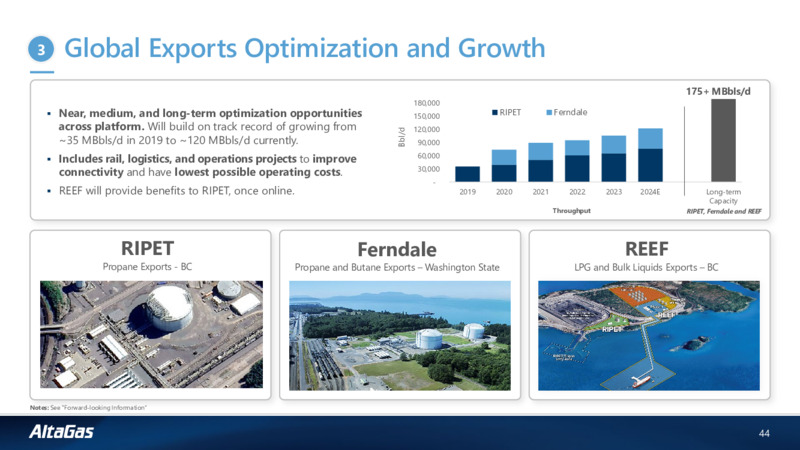Click the RIPET facility aerial photo

point(152,334)
